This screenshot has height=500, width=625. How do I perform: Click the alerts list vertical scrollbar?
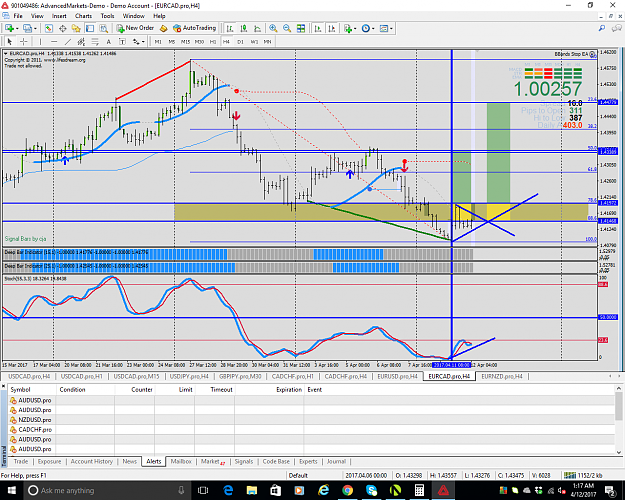tap(619, 420)
